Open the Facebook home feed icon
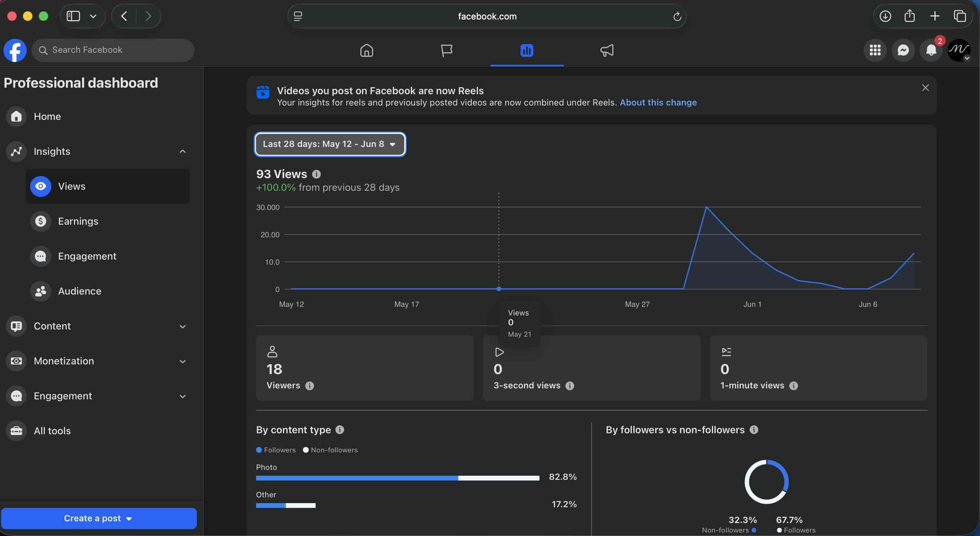The image size is (980, 536). point(366,50)
